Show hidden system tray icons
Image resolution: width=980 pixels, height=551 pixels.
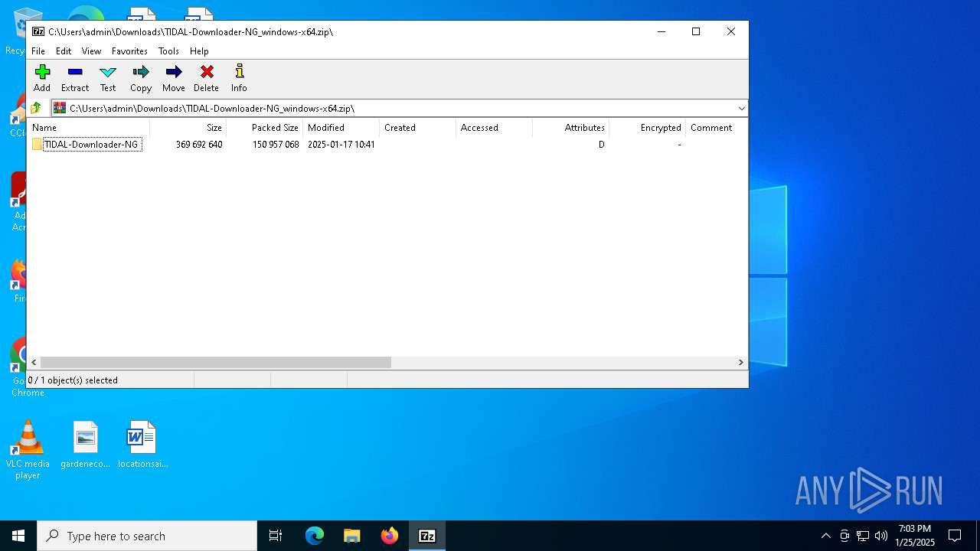825,536
